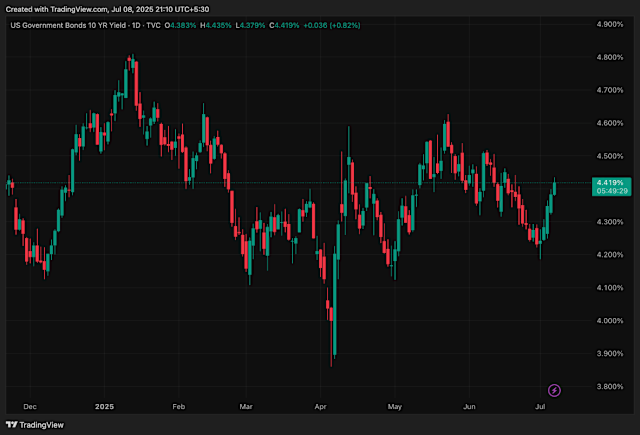Viewport: 640px width, 435px height.
Task: Click the high value H4.435%
Action: pyautogui.click(x=216, y=25)
